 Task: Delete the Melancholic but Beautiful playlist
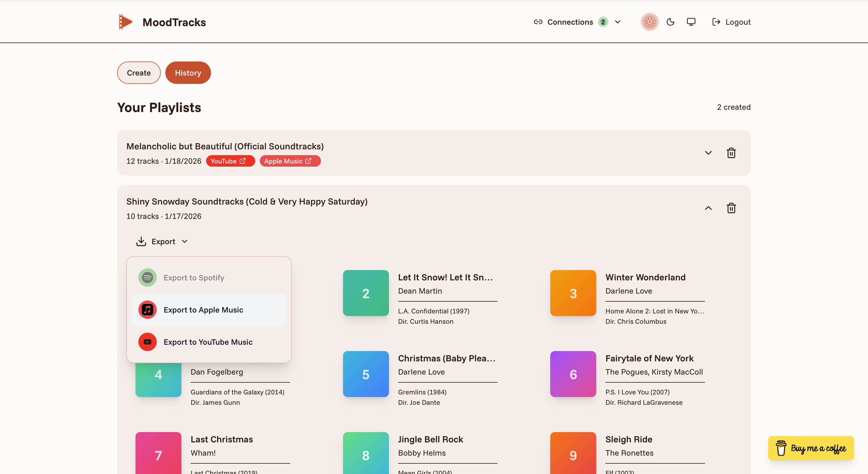(x=731, y=153)
